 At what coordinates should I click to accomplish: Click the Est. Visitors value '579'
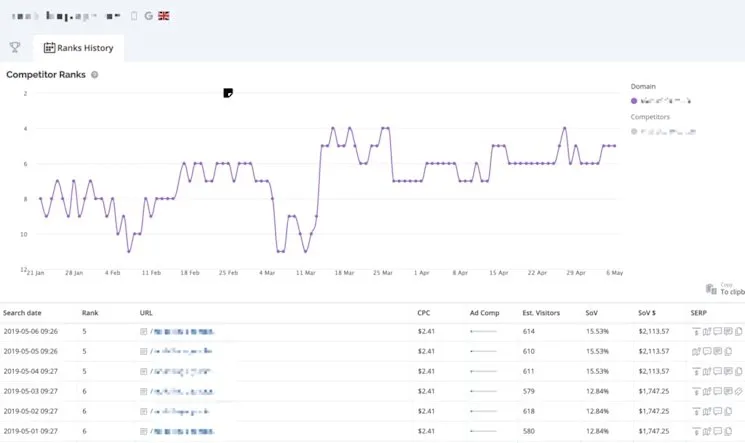tap(528, 391)
